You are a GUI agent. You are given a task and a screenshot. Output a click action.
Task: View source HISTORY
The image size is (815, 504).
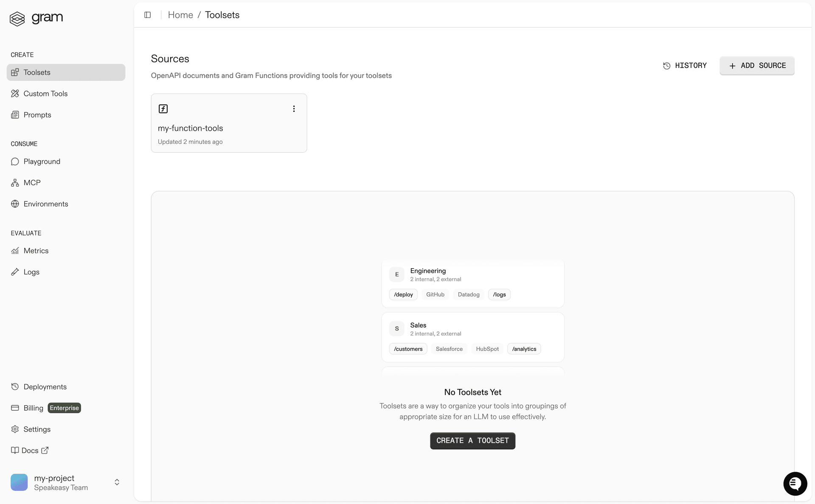tap(685, 65)
